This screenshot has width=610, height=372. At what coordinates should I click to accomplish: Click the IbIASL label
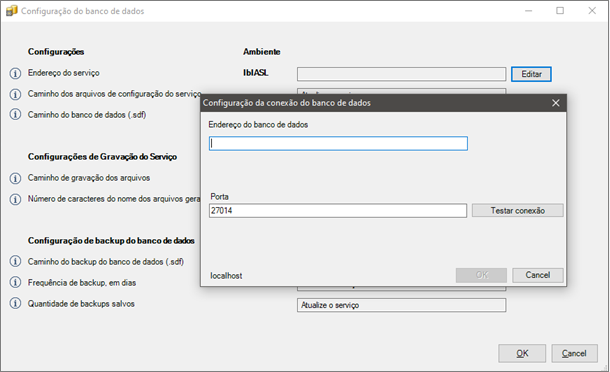click(x=256, y=73)
